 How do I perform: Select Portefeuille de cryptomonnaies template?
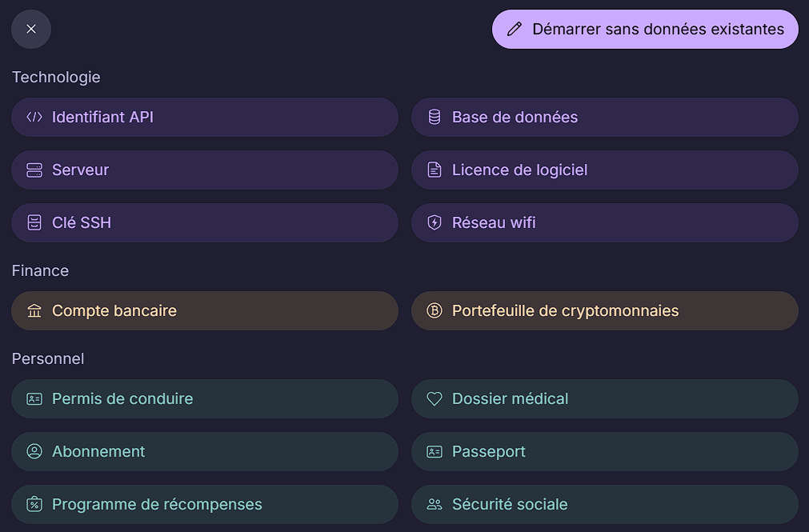click(605, 311)
